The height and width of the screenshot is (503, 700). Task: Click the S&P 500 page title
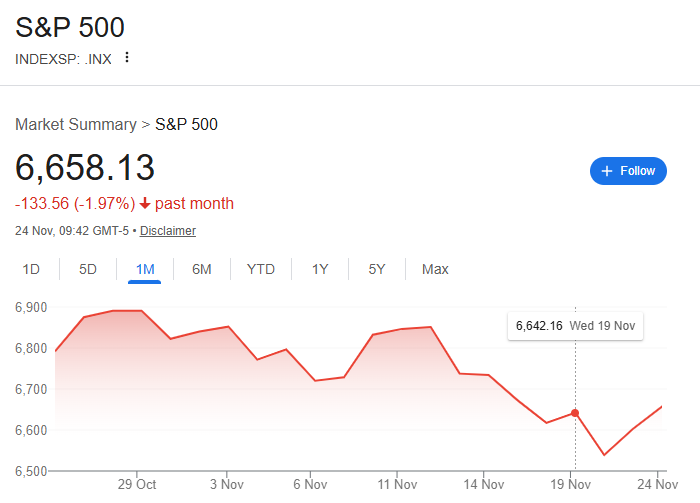70,27
